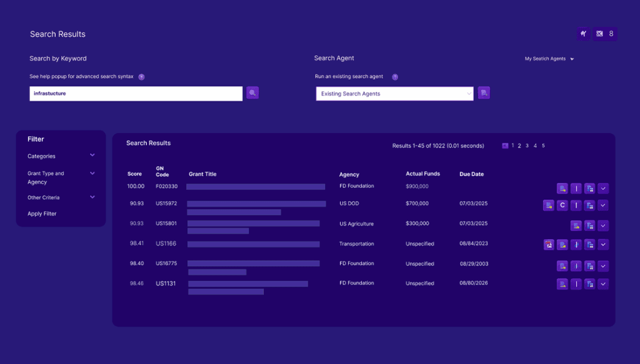
Task: Open help popup for advanced search syntax
Action: (141, 77)
